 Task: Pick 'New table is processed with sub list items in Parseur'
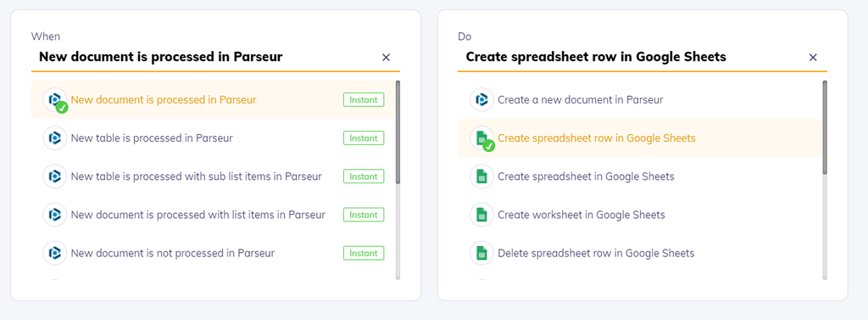[213, 177]
